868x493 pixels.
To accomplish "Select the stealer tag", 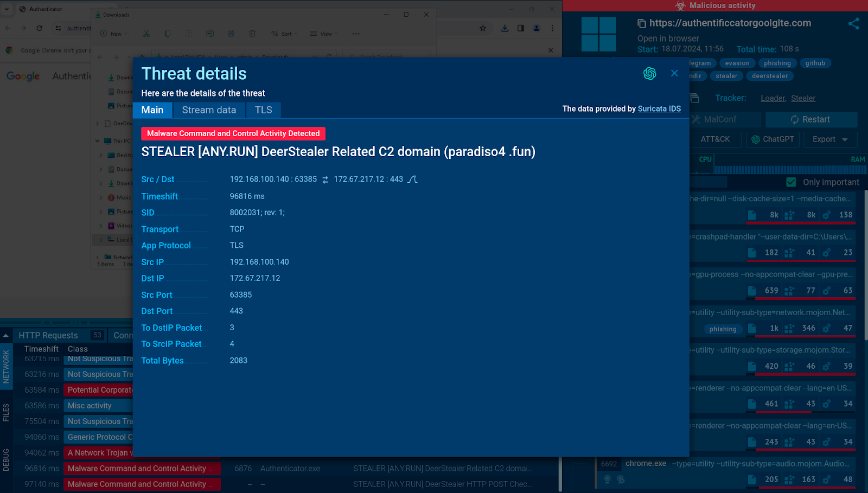I will pos(726,76).
